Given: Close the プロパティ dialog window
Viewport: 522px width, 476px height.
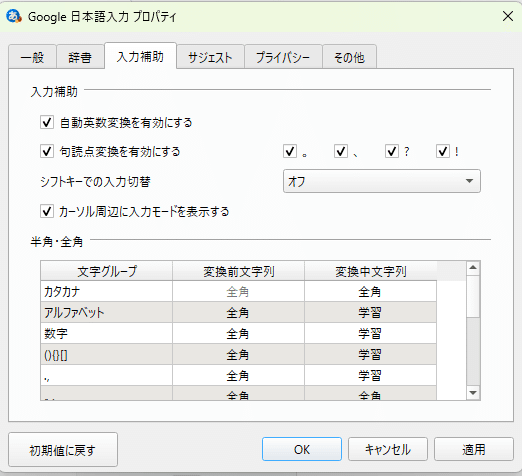Looking at the screenshot, I should pos(508,16).
